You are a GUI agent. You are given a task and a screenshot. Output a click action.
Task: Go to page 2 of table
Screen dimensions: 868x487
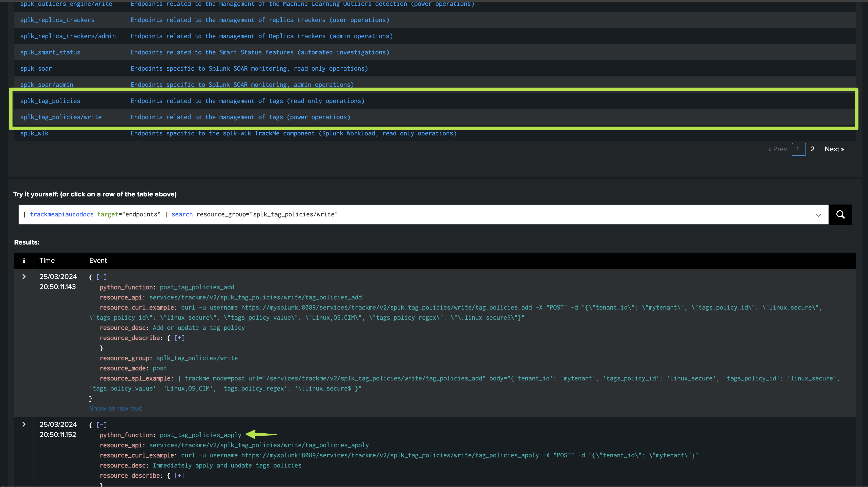point(812,149)
